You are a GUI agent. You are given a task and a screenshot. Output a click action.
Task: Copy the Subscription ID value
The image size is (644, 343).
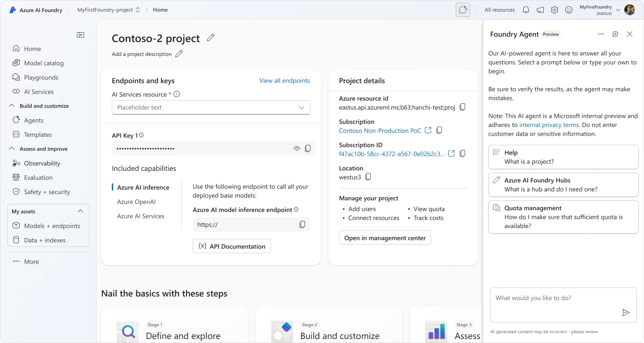click(x=462, y=153)
